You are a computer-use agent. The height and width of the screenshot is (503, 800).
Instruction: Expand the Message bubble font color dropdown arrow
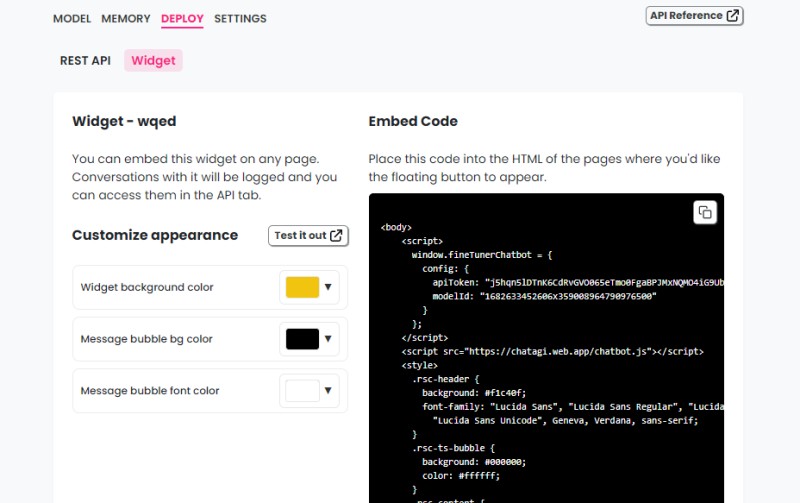(x=328, y=390)
